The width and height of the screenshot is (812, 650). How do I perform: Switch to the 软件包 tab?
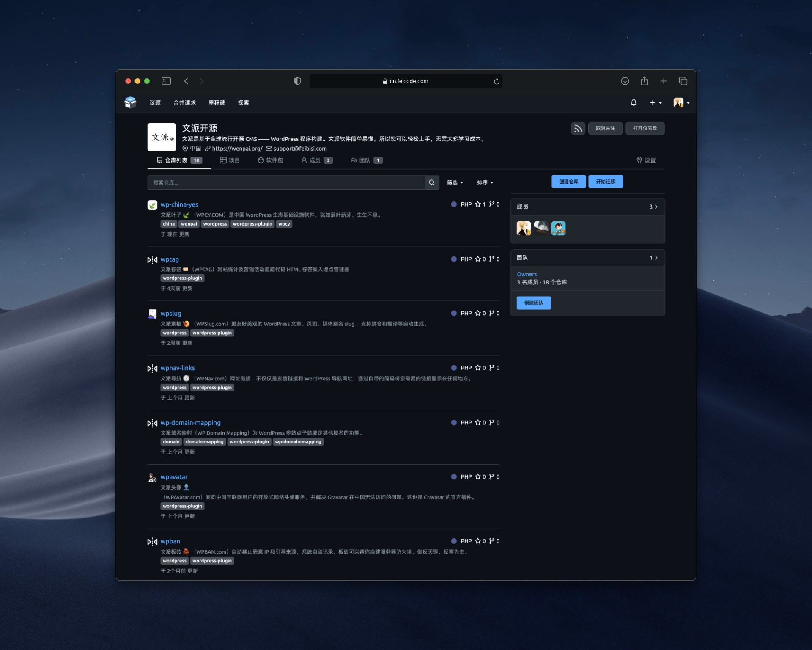(x=270, y=160)
